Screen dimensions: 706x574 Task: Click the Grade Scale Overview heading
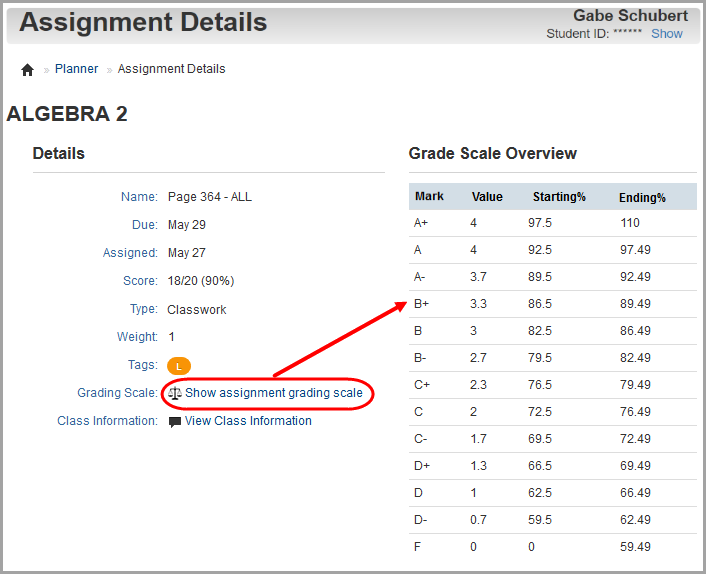click(x=493, y=154)
